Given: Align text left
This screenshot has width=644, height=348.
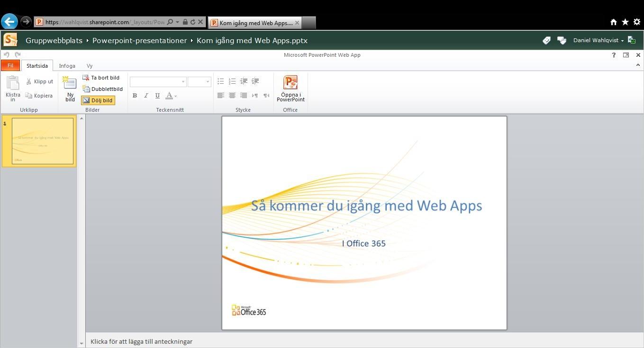Looking at the screenshot, I should pos(220,96).
